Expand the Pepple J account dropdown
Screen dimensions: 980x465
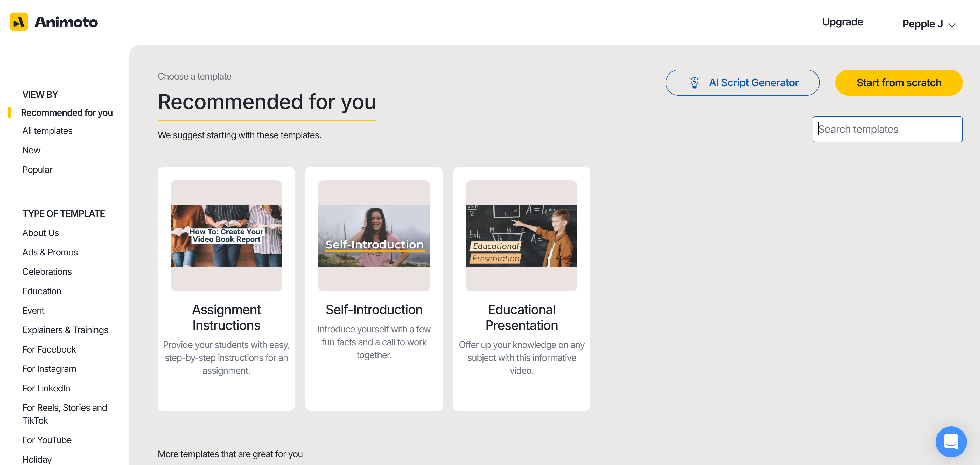pyautogui.click(x=928, y=24)
